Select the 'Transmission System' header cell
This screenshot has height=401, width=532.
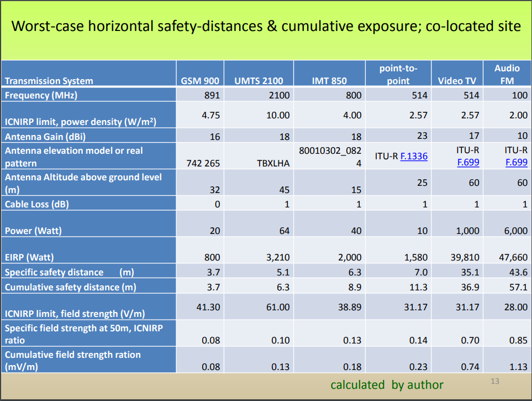pyautogui.click(x=49, y=81)
